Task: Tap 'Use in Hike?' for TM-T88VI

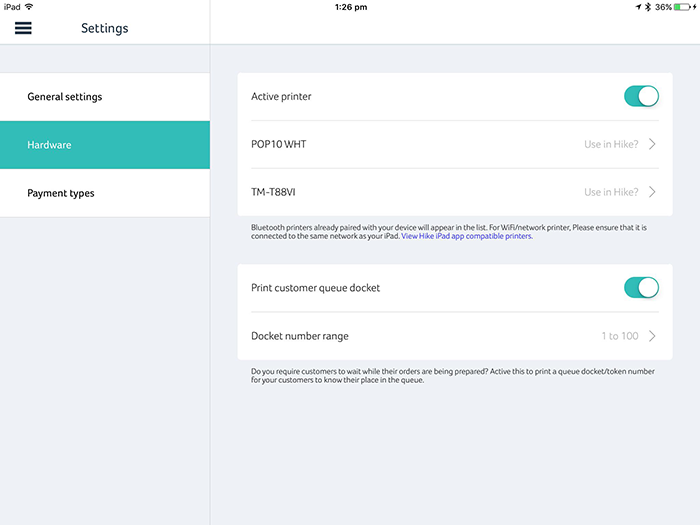Action: tap(611, 192)
